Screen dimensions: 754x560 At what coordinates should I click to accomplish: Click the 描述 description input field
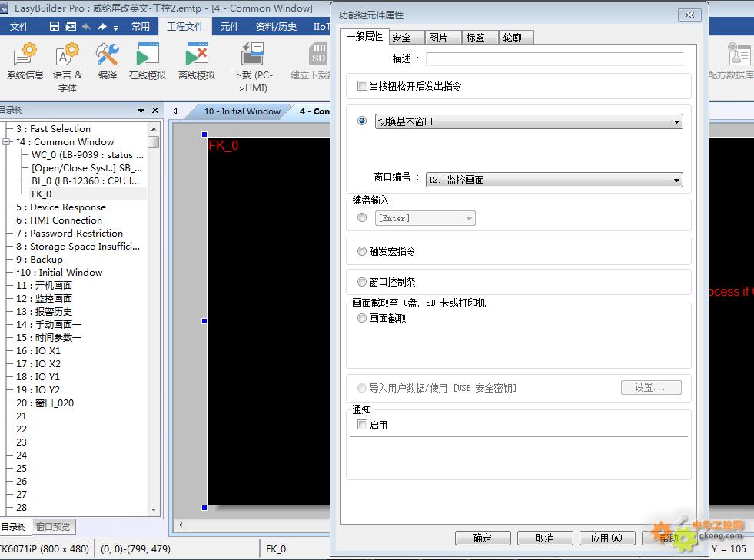(553, 59)
